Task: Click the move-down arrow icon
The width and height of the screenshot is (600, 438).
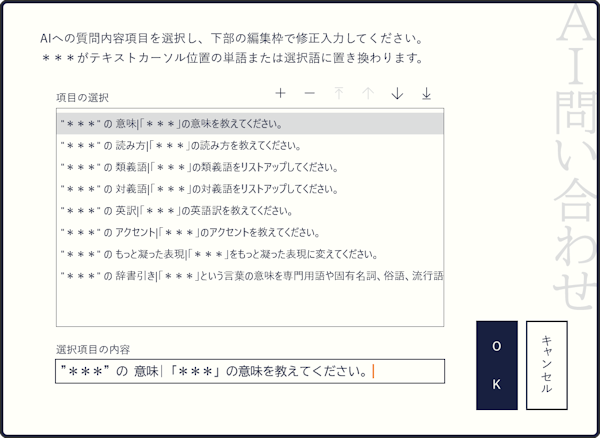Action: (397, 93)
